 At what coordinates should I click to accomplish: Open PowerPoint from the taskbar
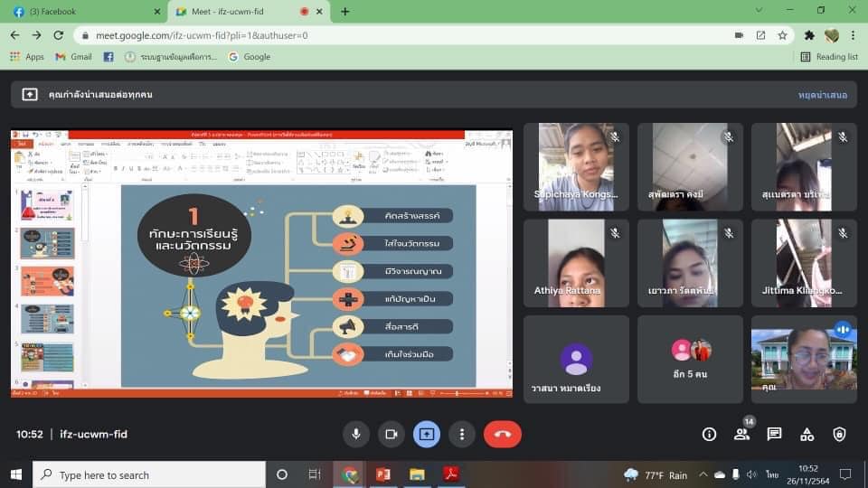pyautogui.click(x=382, y=474)
